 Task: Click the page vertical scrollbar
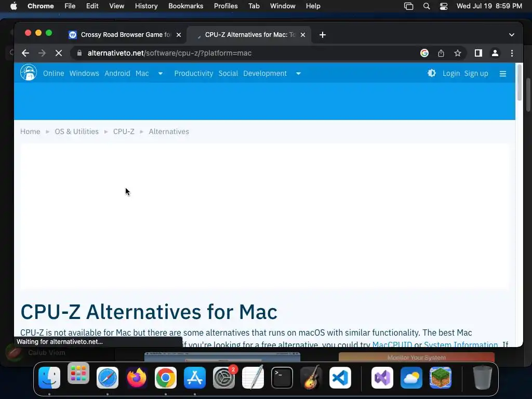[520, 83]
